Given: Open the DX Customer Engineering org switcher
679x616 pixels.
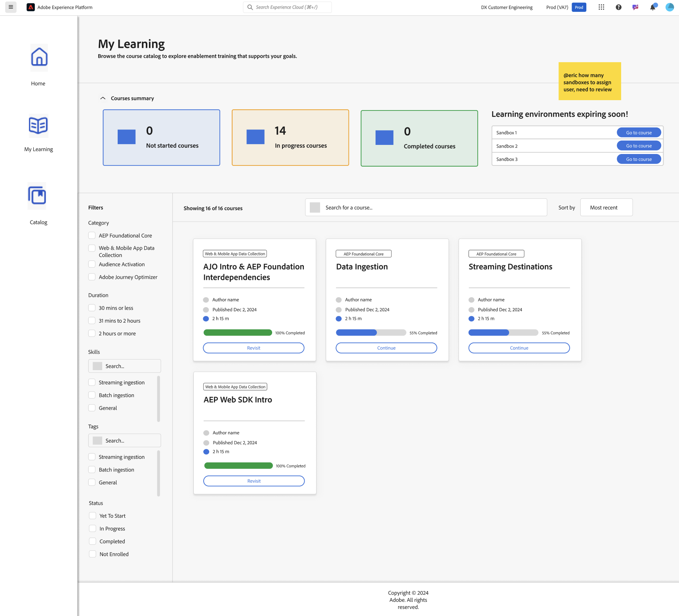Looking at the screenshot, I should (x=507, y=7).
